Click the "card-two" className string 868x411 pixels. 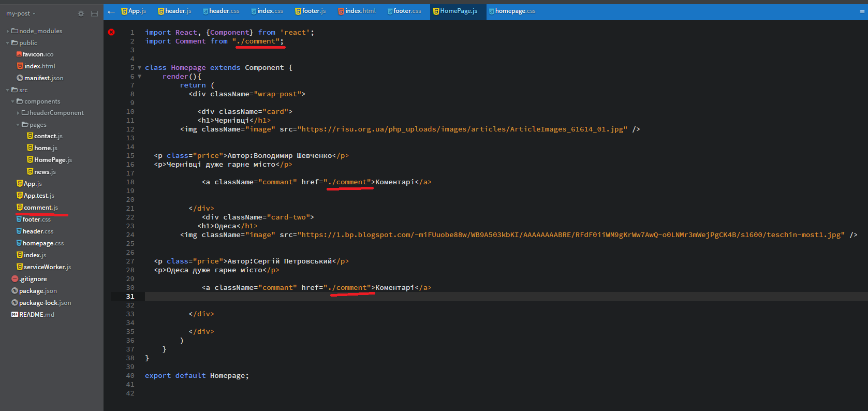click(x=290, y=217)
